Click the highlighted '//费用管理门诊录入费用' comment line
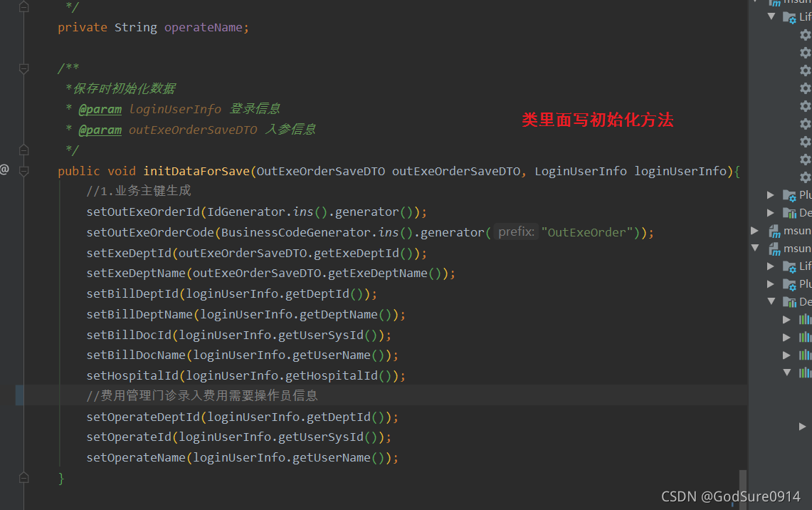The image size is (812, 510). click(202, 395)
